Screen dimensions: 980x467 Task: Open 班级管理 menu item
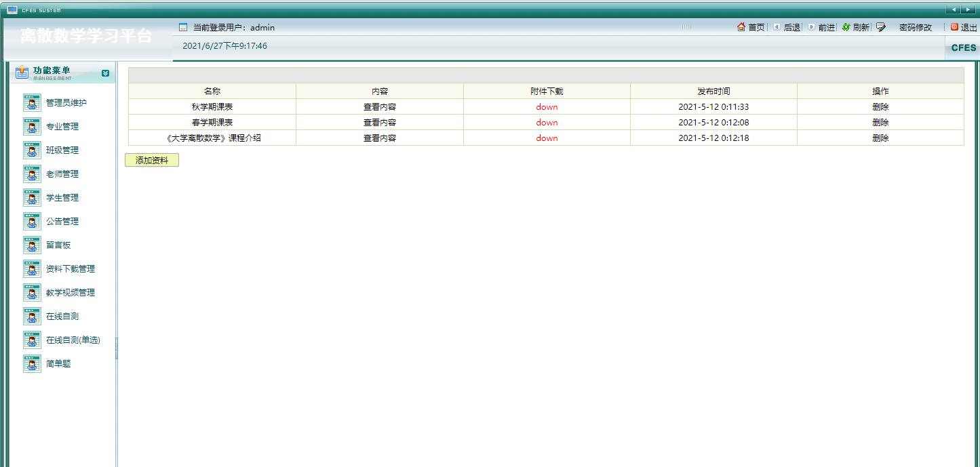pyautogui.click(x=62, y=150)
